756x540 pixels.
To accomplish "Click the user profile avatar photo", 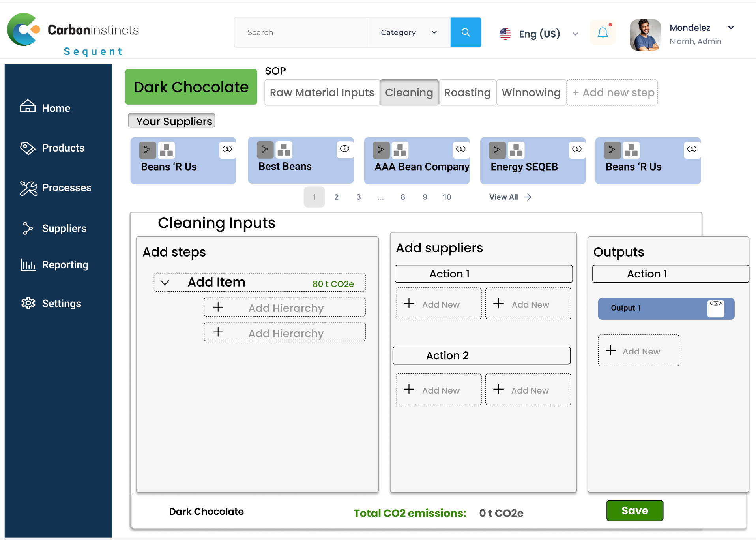I will point(645,35).
